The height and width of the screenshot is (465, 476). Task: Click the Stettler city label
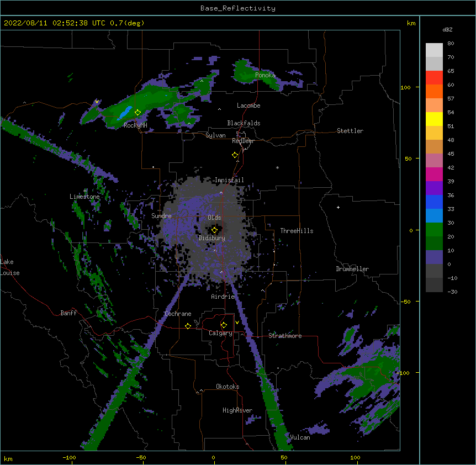(350, 131)
